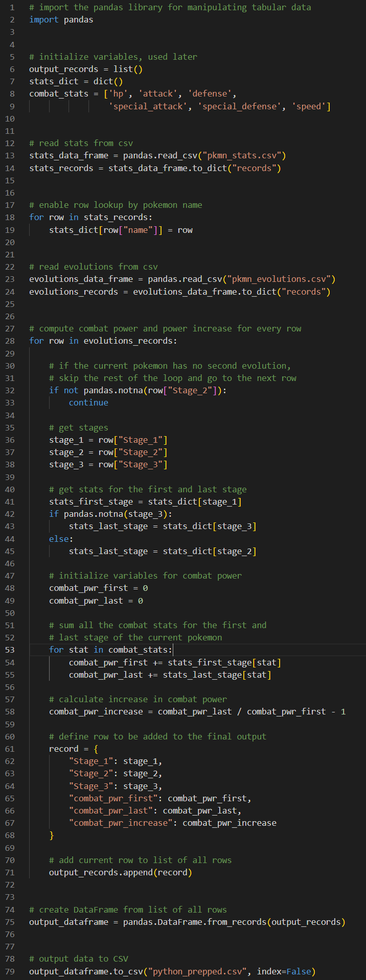Screen dimensions: 366x980
Task: Click the 'speed' string in combat_stats
Action: point(308,106)
